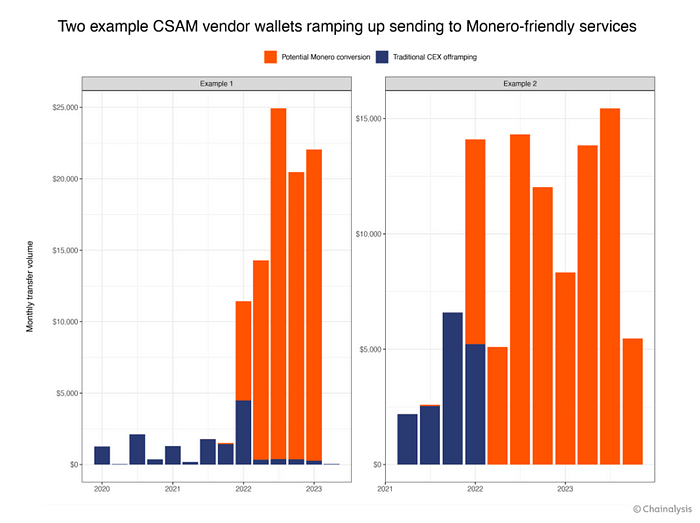Click the tallest navy bar in Example 2
This screenshot has width=700, height=523.
(x=453, y=389)
